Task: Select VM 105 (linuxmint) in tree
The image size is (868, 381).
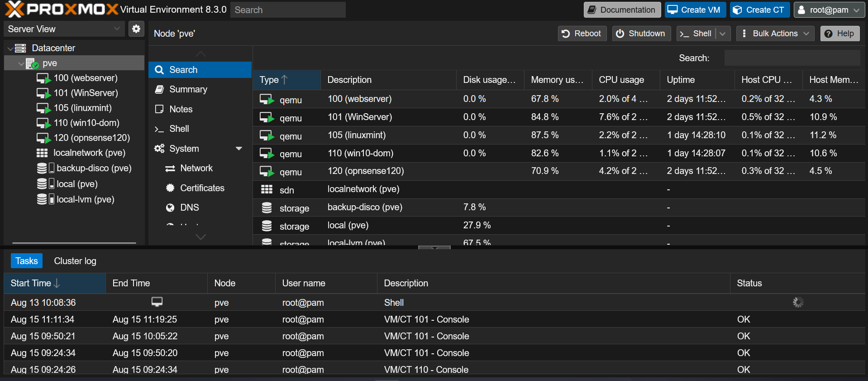Action: [x=82, y=108]
